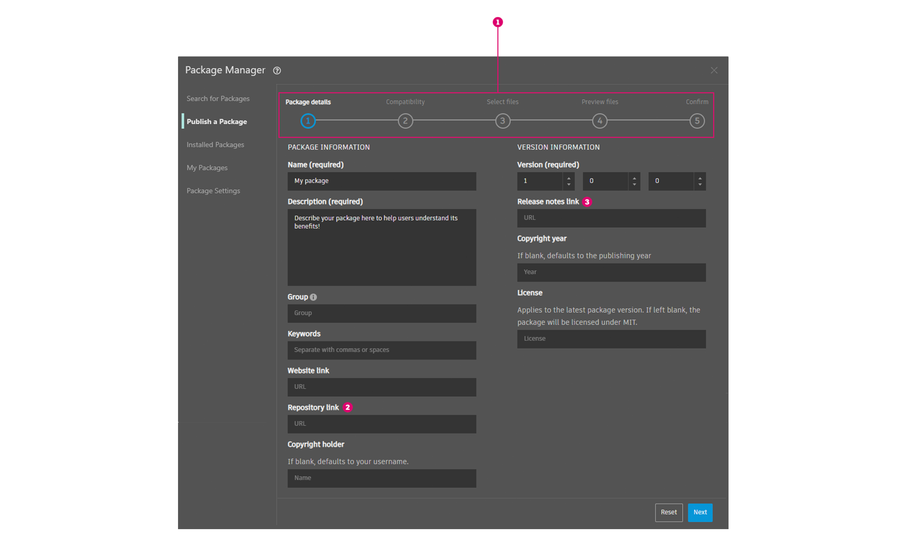924x560 pixels.
Task: Increase the major version number
Action: 568,178
